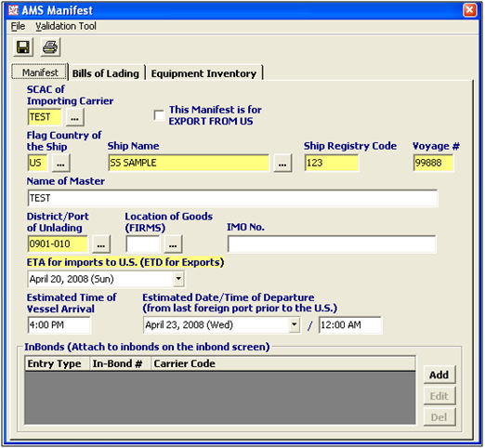Screen dimensions: 485x448
Task: Click the vessel arrival time 4:00 PM field
Action: [59, 325]
